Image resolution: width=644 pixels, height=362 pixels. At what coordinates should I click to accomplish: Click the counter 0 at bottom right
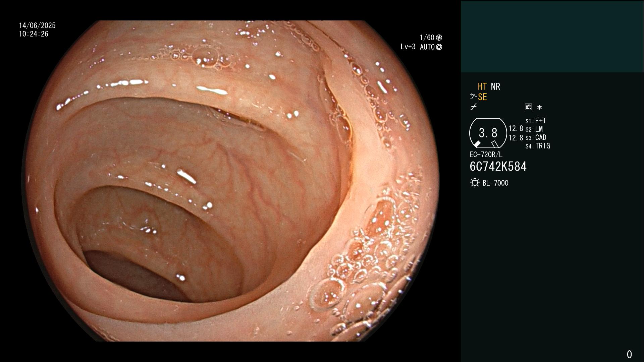coord(629,354)
